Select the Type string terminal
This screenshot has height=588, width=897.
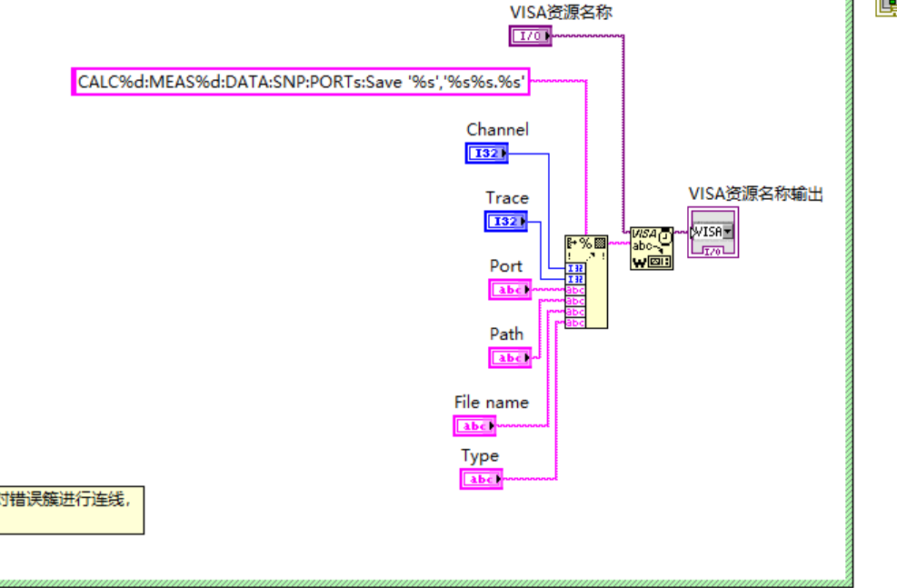[481, 479]
